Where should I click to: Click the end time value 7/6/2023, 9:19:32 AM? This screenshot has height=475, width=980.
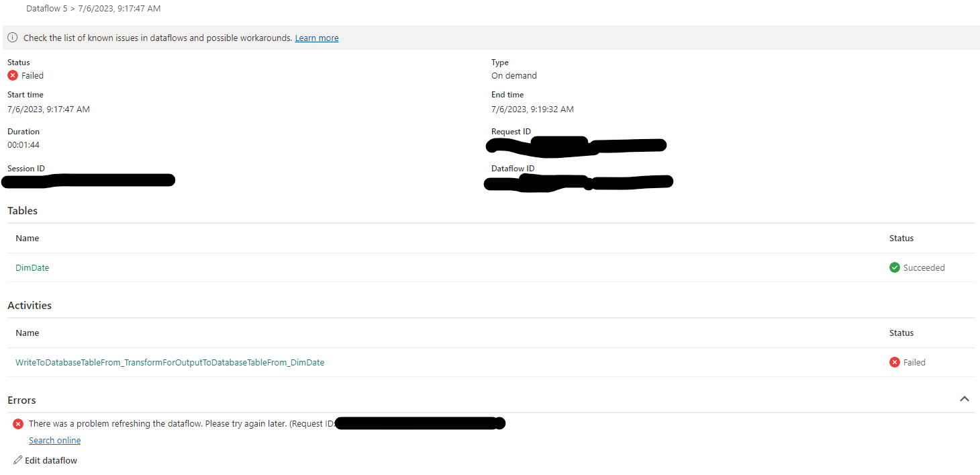pyautogui.click(x=532, y=109)
